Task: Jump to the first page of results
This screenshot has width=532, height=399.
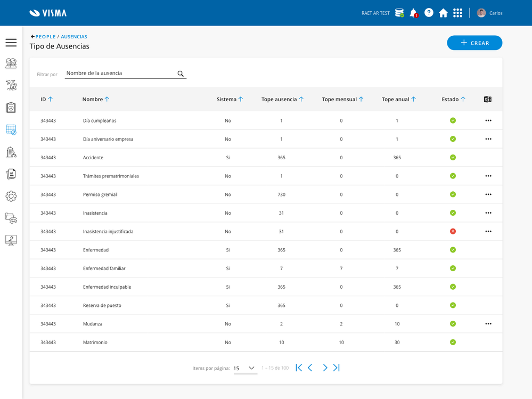Action: 299,368
